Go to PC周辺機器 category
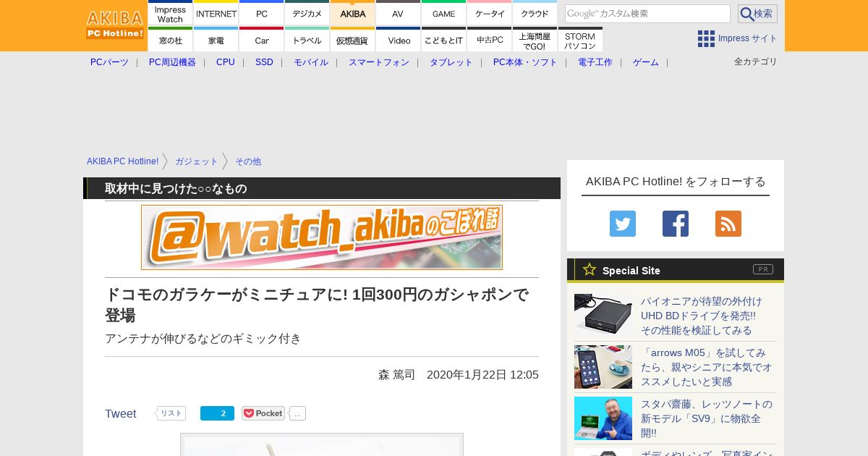The image size is (868, 456). [172, 62]
